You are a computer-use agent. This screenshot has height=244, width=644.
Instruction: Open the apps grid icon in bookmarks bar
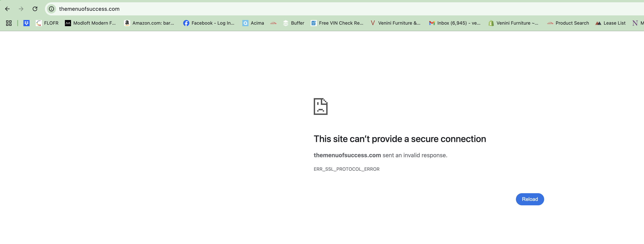pyautogui.click(x=9, y=23)
